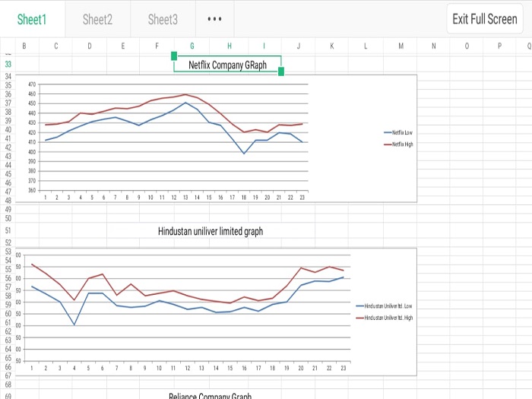Image resolution: width=532 pixels, height=399 pixels.
Task: Click the Netflix Company GRaph cell
Action: pos(227,65)
